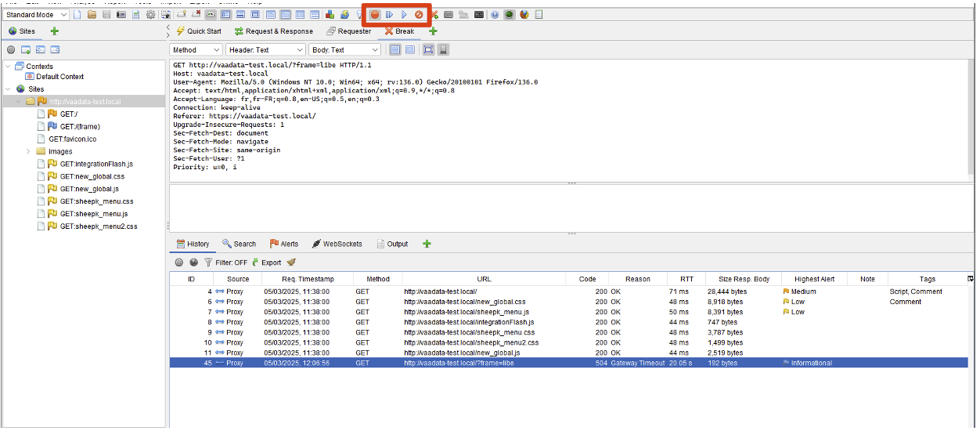
Task: Open the Standard Mode dropdown
Action: 34,15
